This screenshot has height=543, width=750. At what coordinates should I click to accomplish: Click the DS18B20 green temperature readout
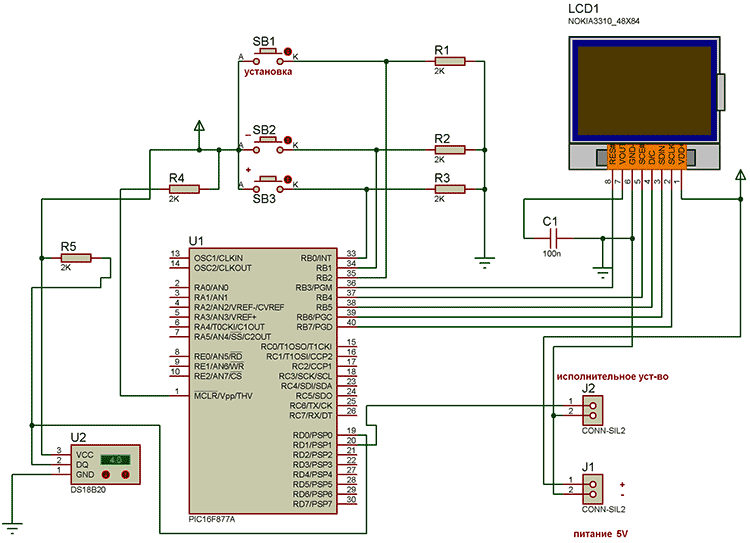[x=115, y=460]
